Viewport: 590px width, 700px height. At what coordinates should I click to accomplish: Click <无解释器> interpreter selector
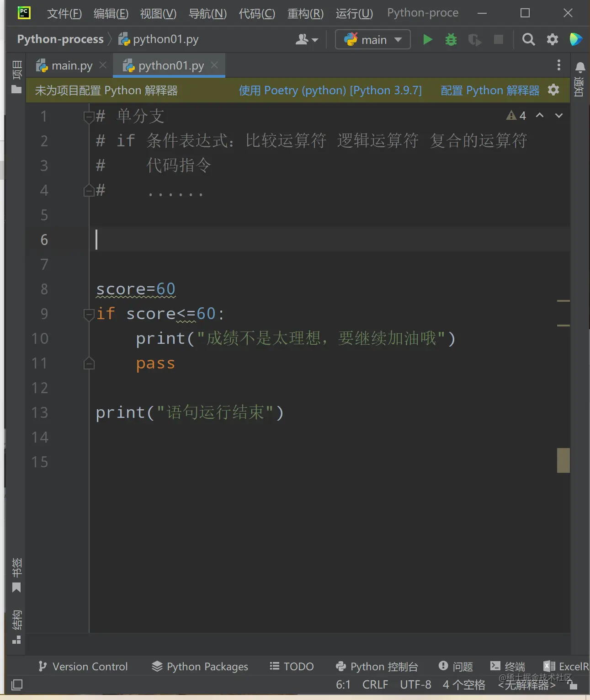point(526,685)
